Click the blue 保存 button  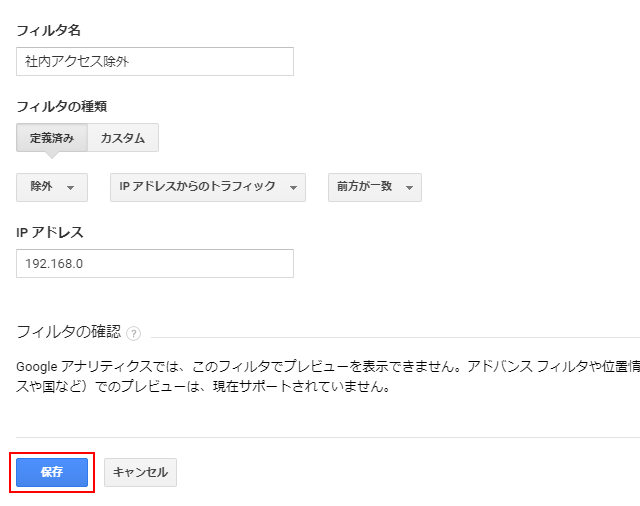52,472
